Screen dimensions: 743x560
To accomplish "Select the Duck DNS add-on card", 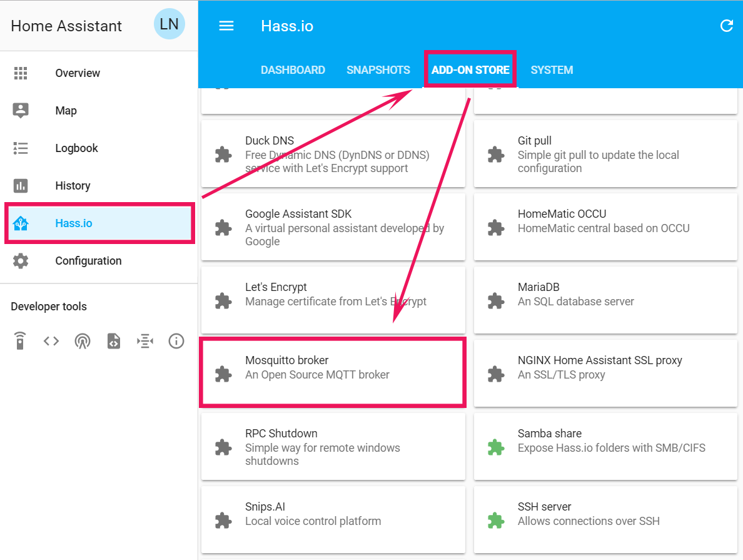I will 333,155.
